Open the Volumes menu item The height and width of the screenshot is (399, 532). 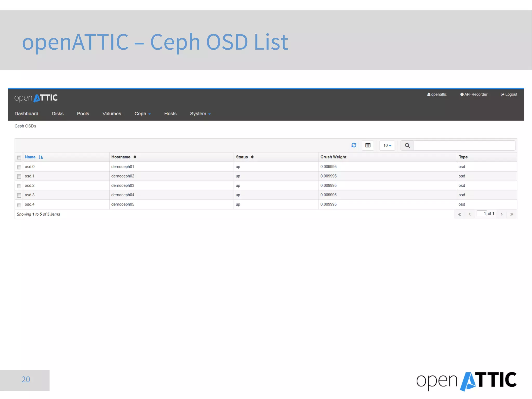coord(111,114)
